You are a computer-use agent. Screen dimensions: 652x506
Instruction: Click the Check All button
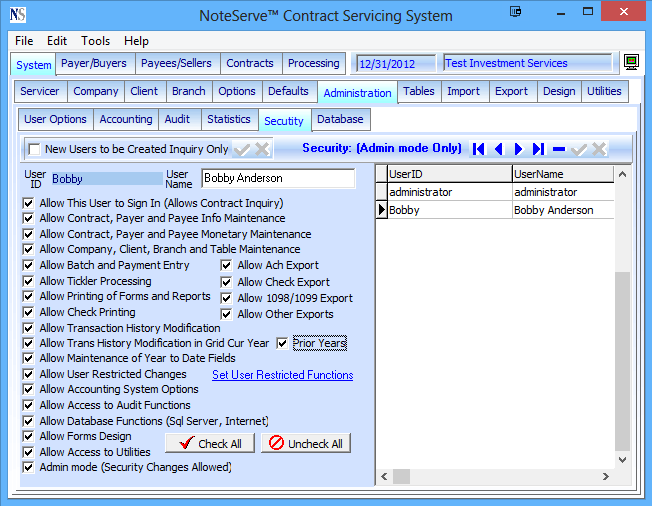pos(210,444)
